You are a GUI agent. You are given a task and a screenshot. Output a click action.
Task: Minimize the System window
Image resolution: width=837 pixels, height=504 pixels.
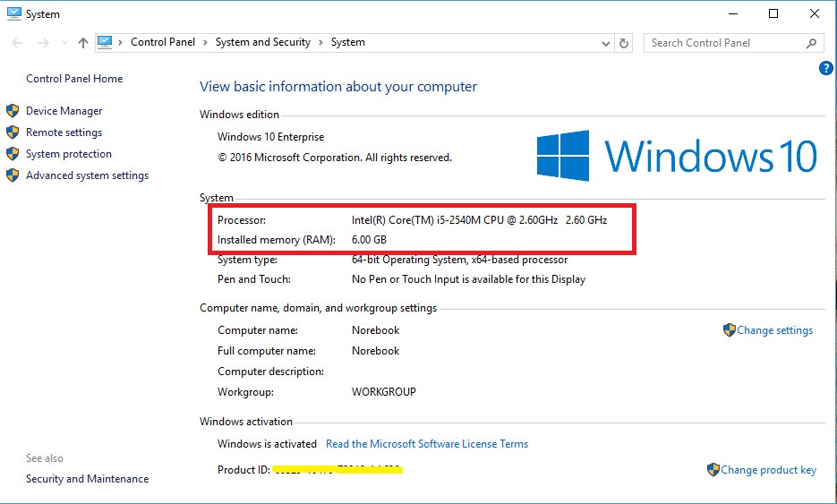[733, 14]
